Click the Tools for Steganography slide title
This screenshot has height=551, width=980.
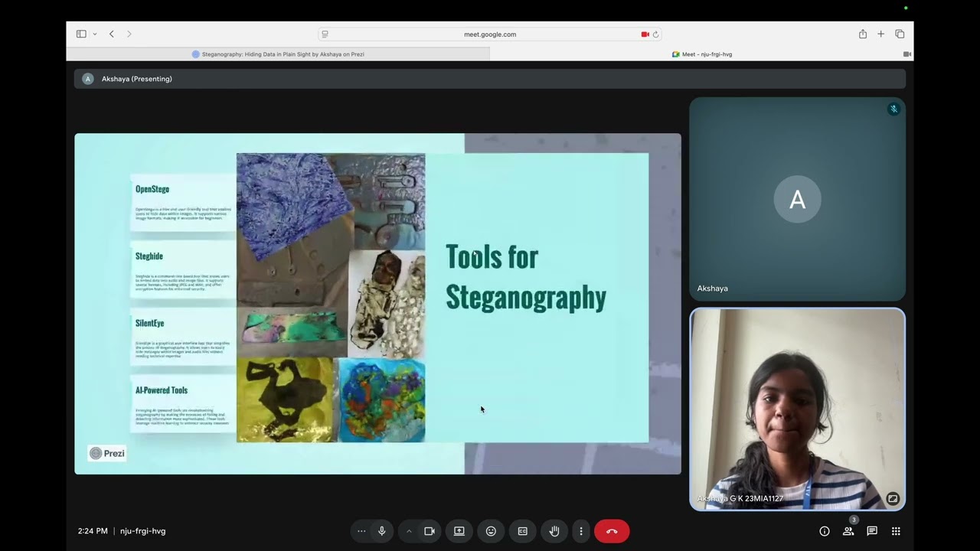(525, 277)
